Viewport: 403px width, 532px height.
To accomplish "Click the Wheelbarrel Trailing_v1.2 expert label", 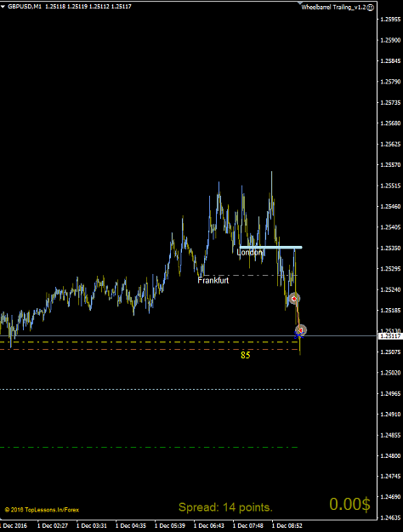I will [x=333, y=7].
